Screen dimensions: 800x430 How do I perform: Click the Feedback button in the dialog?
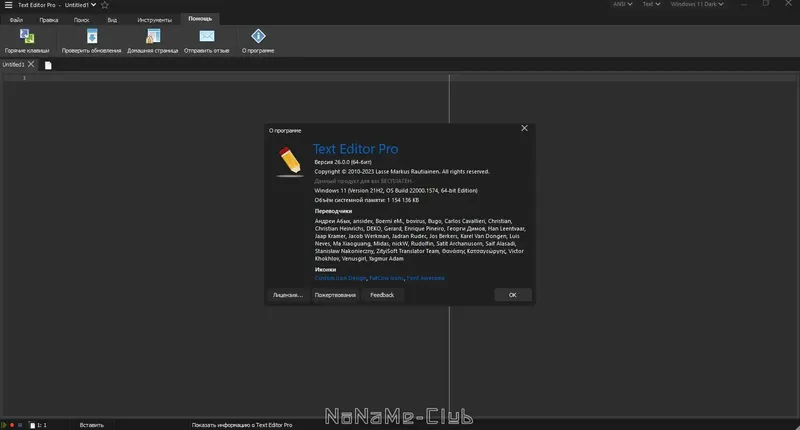click(x=382, y=295)
